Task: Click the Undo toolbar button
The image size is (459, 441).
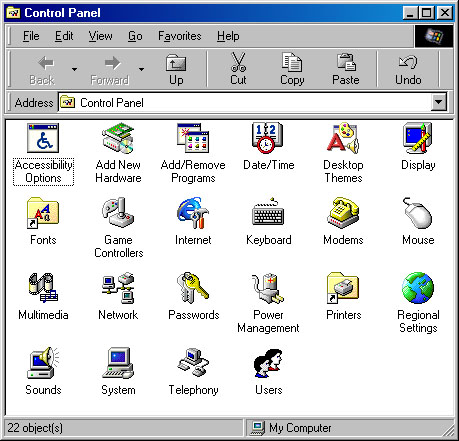Action: pyautogui.click(x=408, y=69)
